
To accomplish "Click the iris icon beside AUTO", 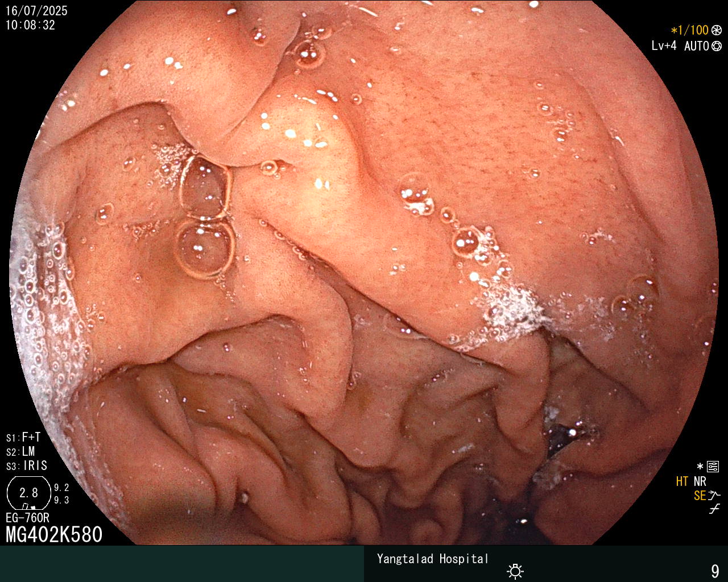I will 717,46.
